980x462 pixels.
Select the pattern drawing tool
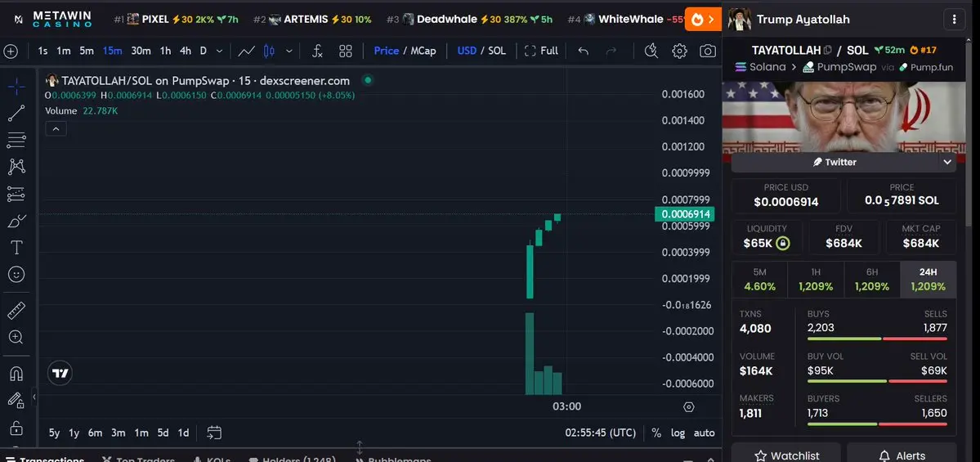point(16,167)
